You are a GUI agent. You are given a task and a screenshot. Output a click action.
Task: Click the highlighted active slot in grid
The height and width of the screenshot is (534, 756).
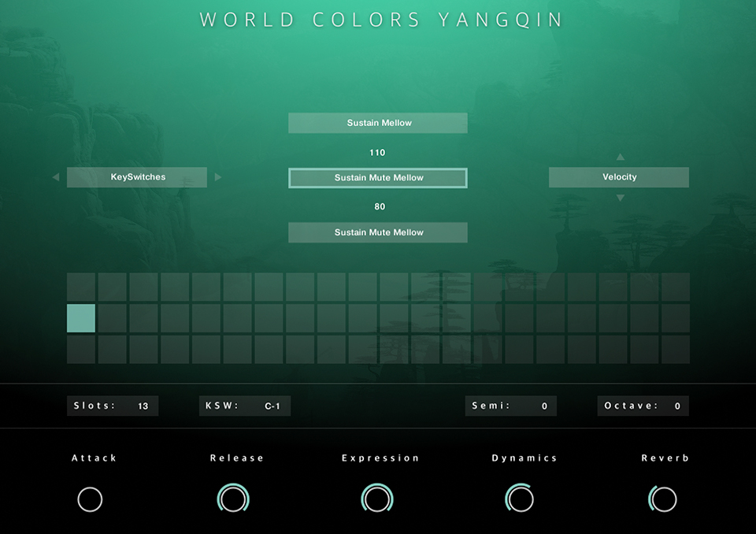[81, 318]
